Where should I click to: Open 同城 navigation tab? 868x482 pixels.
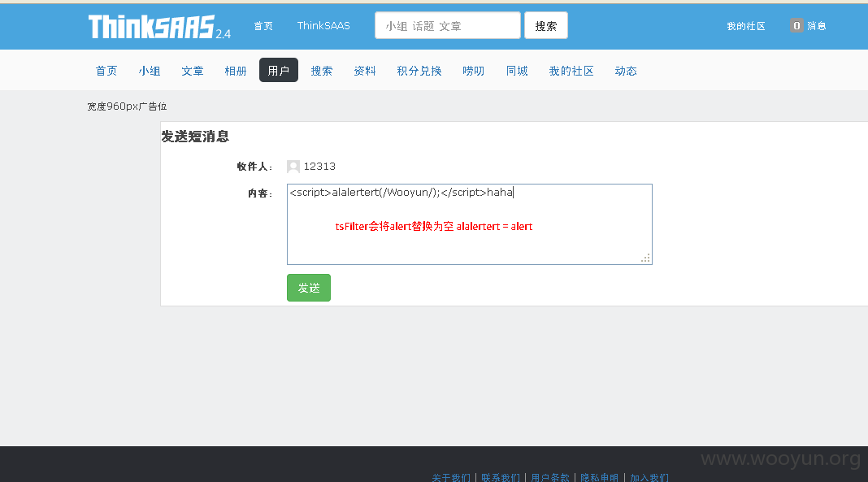(x=517, y=71)
